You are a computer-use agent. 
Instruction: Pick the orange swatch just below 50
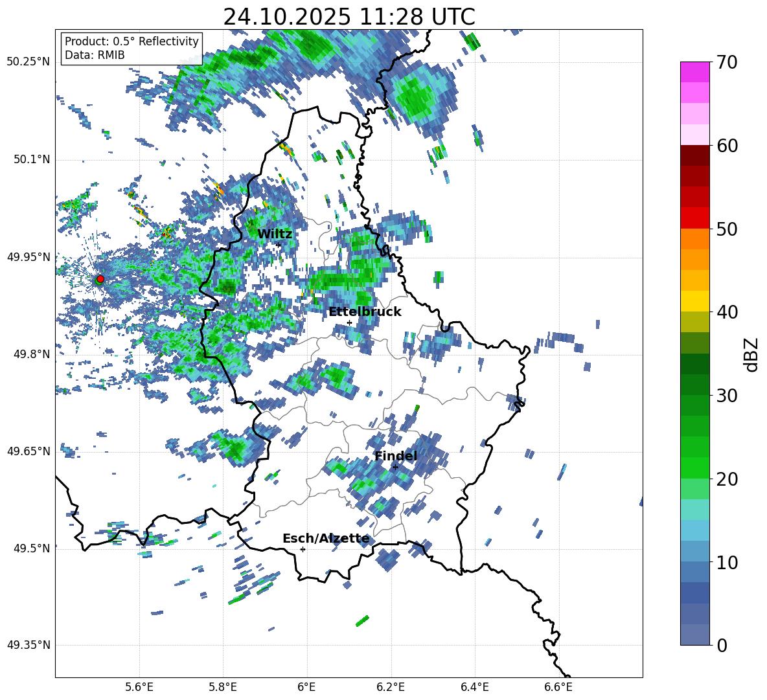coord(695,239)
